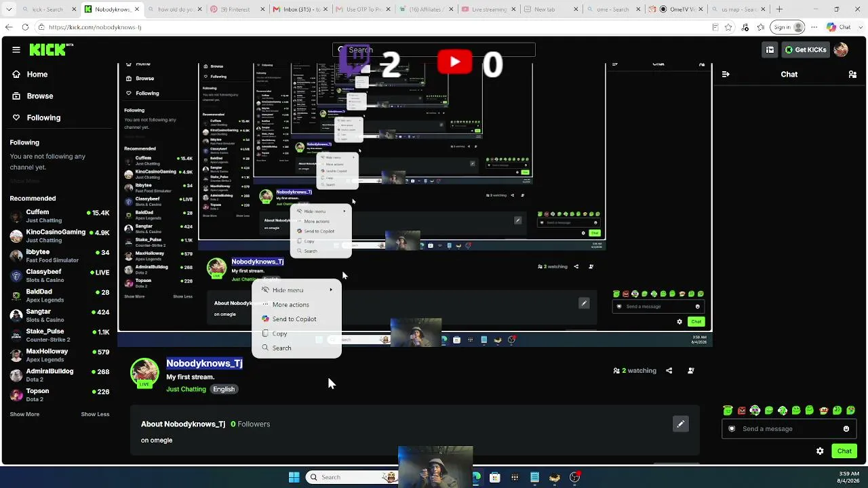Open the Home page icon in sidebar
868x488 pixels.
click(x=16, y=75)
